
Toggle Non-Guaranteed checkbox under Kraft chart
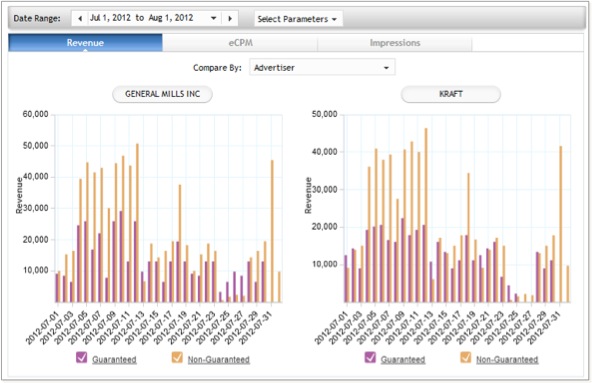(466, 357)
